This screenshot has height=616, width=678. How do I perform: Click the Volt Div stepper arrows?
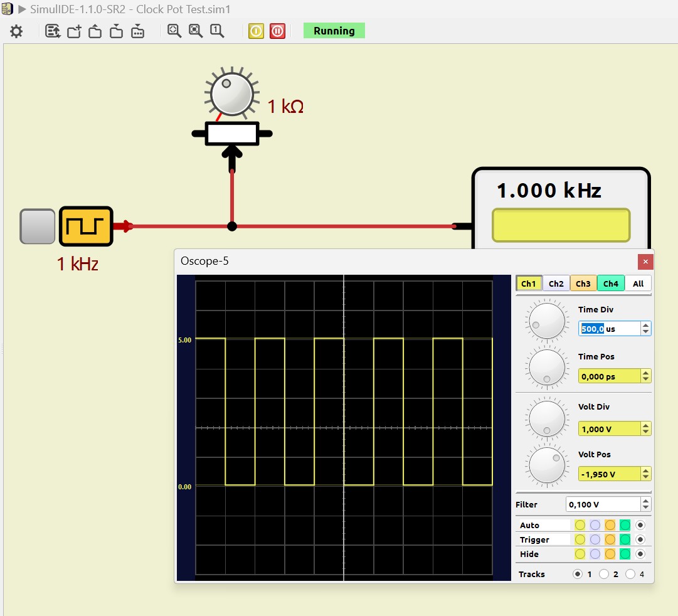645,429
